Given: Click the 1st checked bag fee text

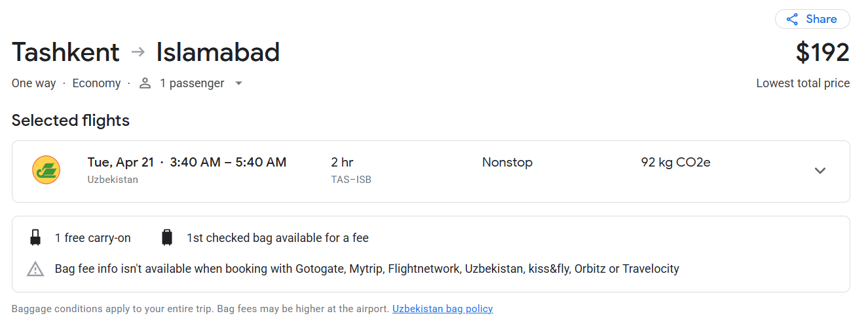Looking at the screenshot, I should pos(277,238).
